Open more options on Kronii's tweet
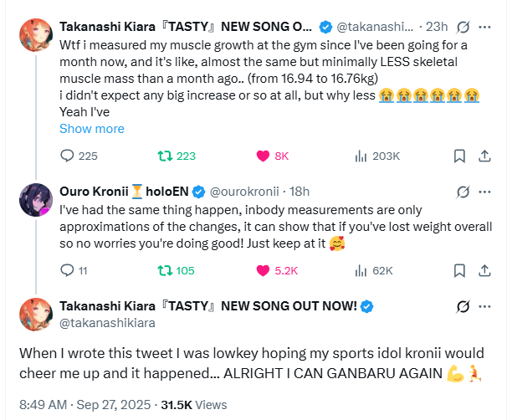This screenshot has width=507, height=420. click(484, 192)
